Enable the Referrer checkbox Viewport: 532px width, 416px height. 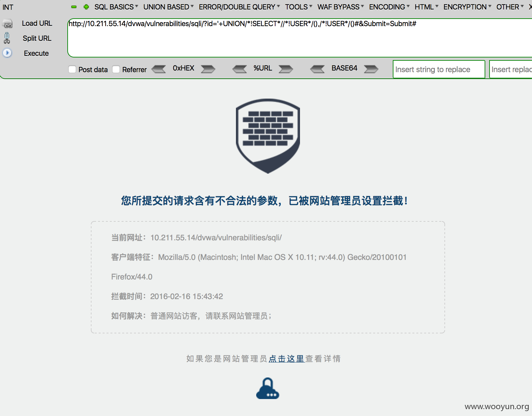[x=116, y=69]
